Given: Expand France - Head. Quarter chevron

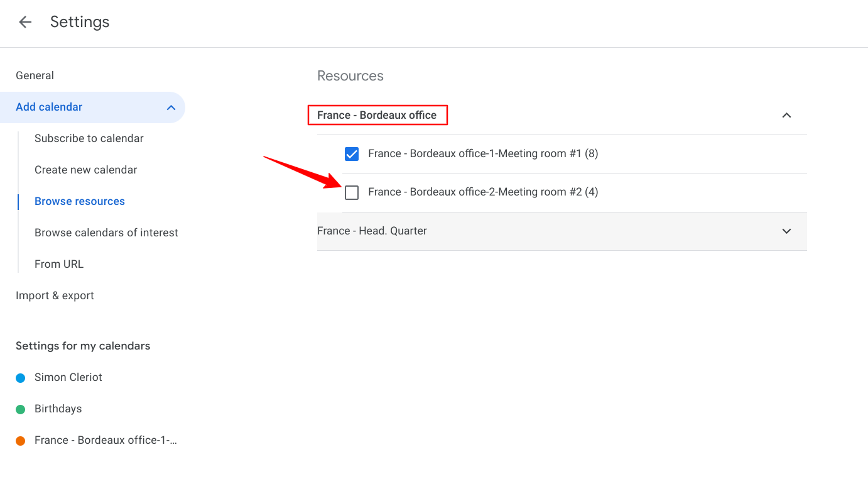Looking at the screenshot, I should coord(786,231).
